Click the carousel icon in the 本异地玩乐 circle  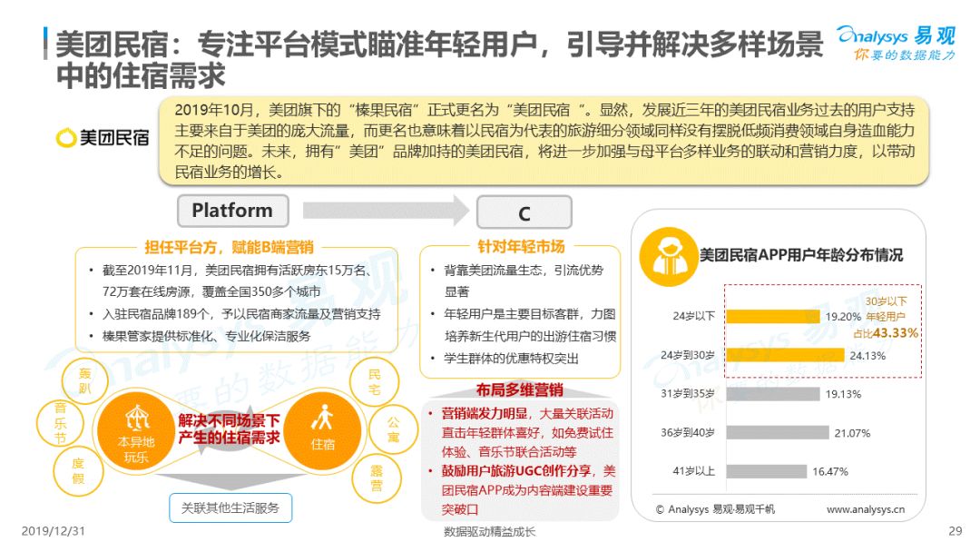pyautogui.click(x=138, y=417)
